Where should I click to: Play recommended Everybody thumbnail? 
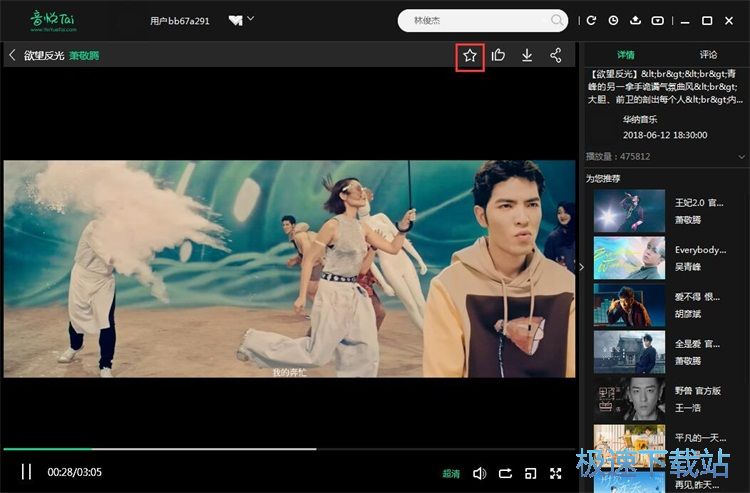[629, 258]
